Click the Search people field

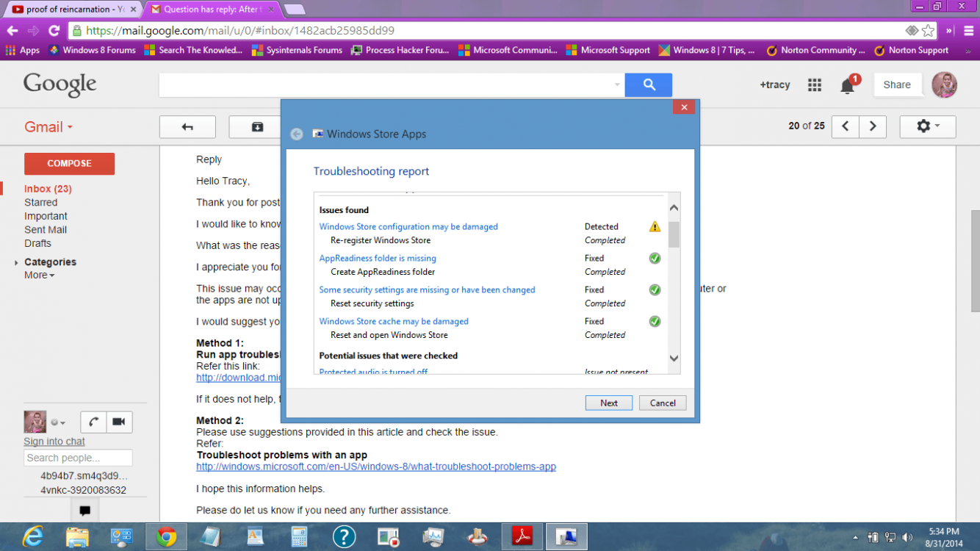[x=78, y=458]
